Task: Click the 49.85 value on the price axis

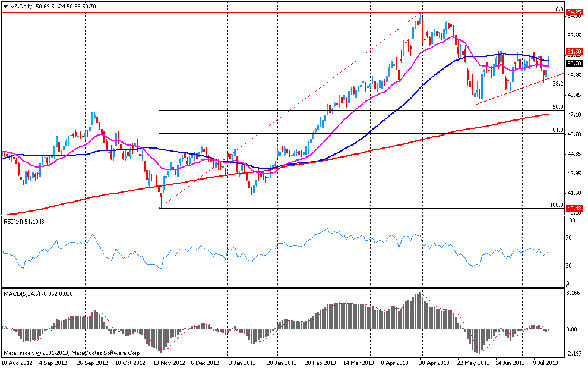Action: tap(574, 75)
